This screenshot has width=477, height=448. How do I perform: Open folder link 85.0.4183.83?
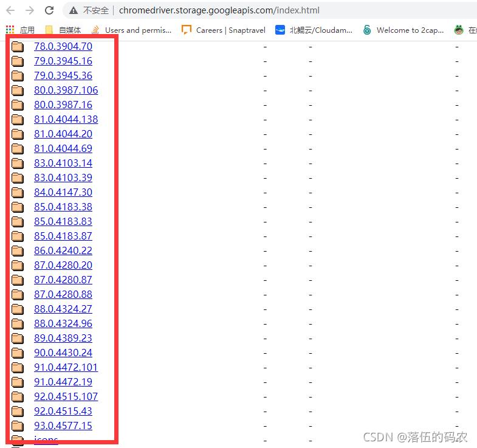[63, 221]
